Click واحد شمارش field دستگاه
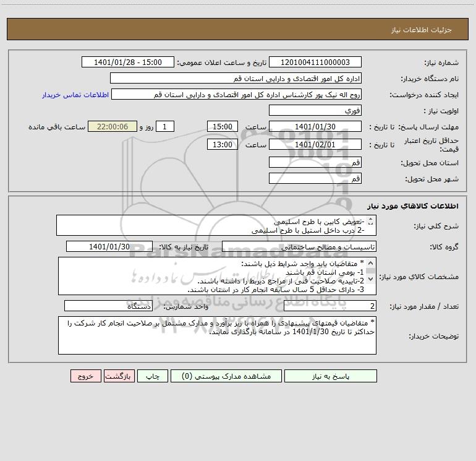476x461 pixels. tap(108, 306)
